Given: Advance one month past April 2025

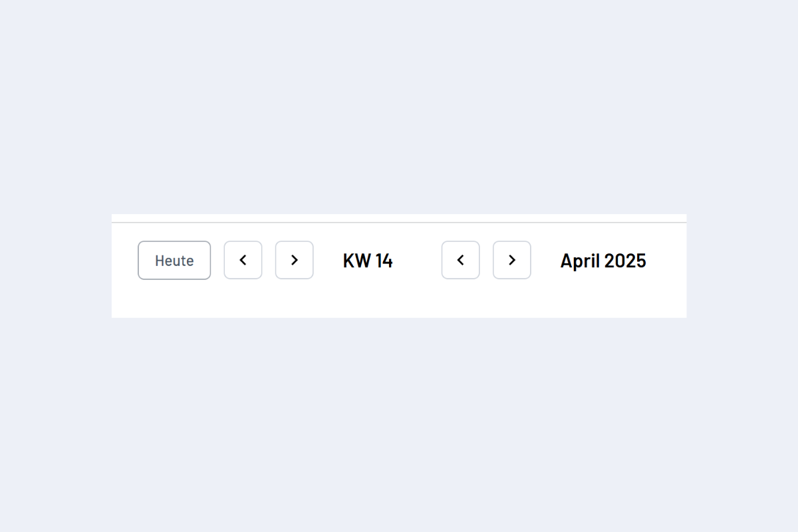Looking at the screenshot, I should (511, 260).
